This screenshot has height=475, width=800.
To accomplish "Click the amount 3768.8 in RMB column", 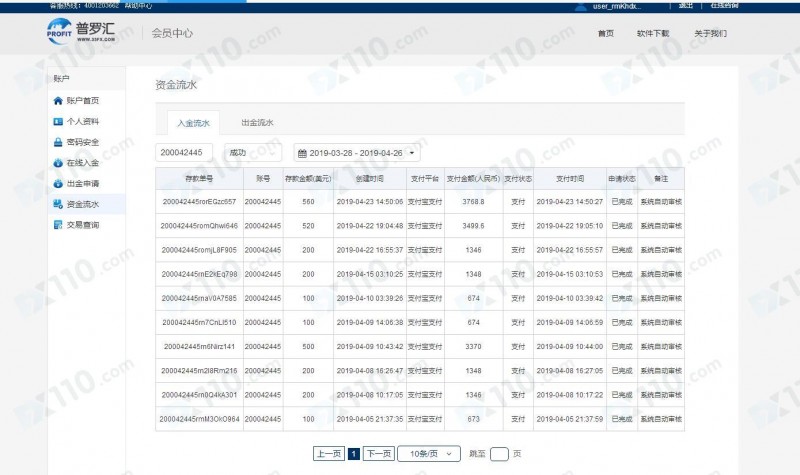I will 473,202.
